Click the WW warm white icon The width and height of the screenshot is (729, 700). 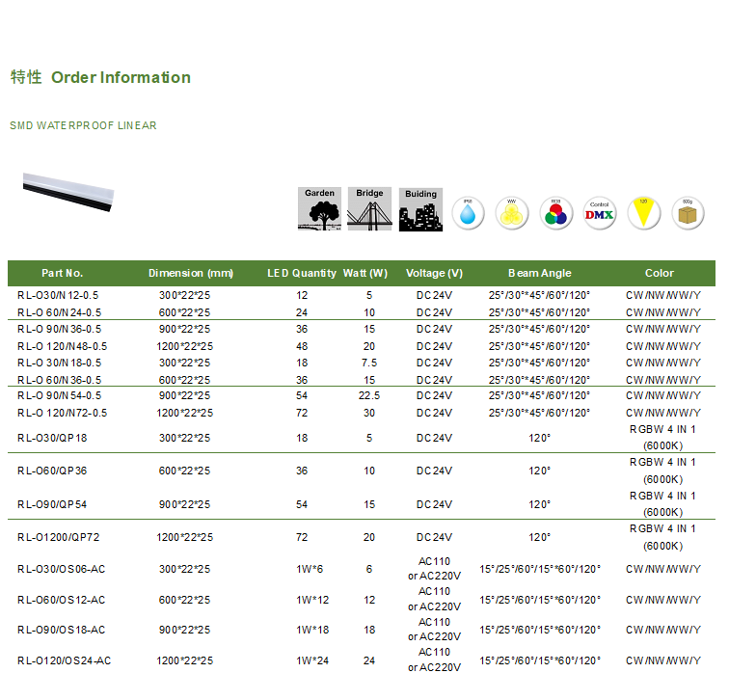pyautogui.click(x=512, y=213)
